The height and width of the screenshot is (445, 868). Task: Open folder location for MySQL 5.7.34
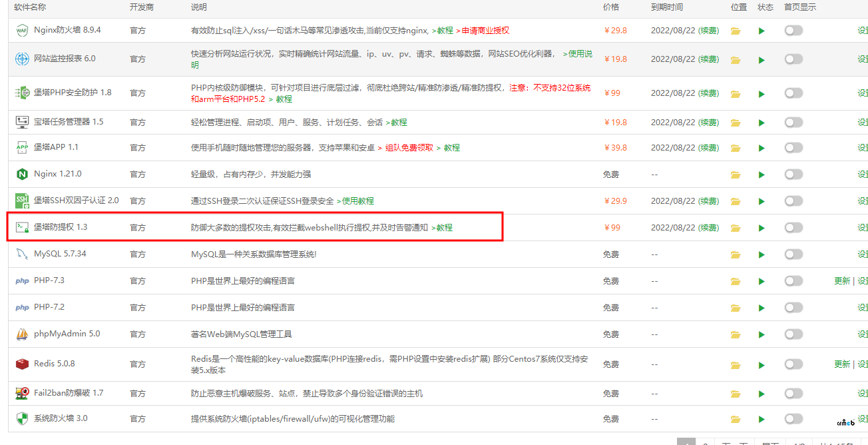click(736, 254)
